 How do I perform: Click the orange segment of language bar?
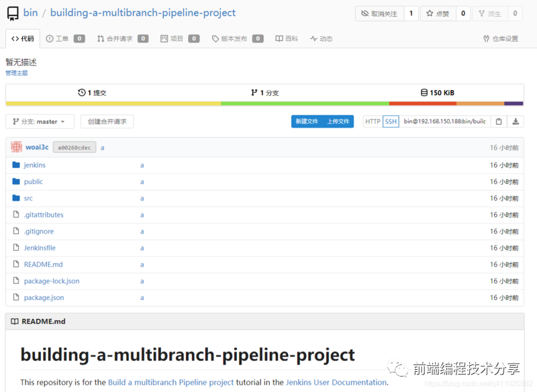pos(480,103)
